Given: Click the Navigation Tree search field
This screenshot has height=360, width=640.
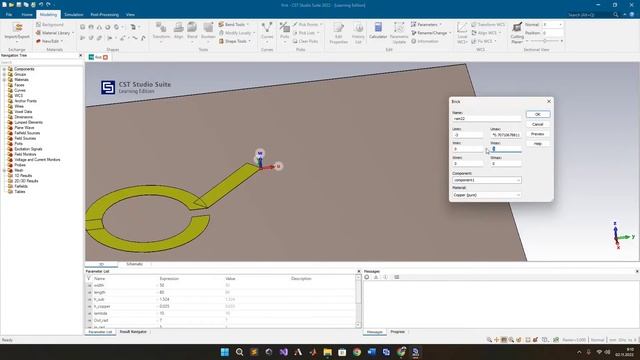Looking at the screenshot, I should 41,62.
